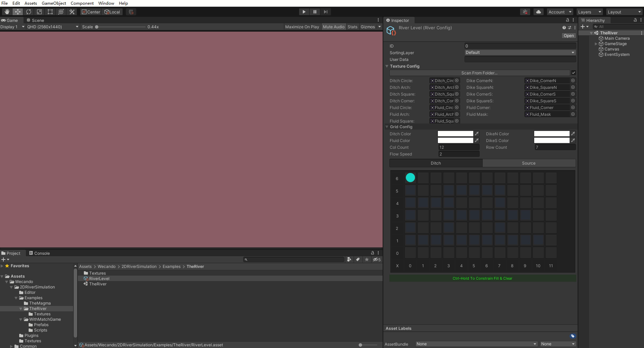Click the Open button in Inspector
The width and height of the screenshot is (644, 348).
[569, 36]
